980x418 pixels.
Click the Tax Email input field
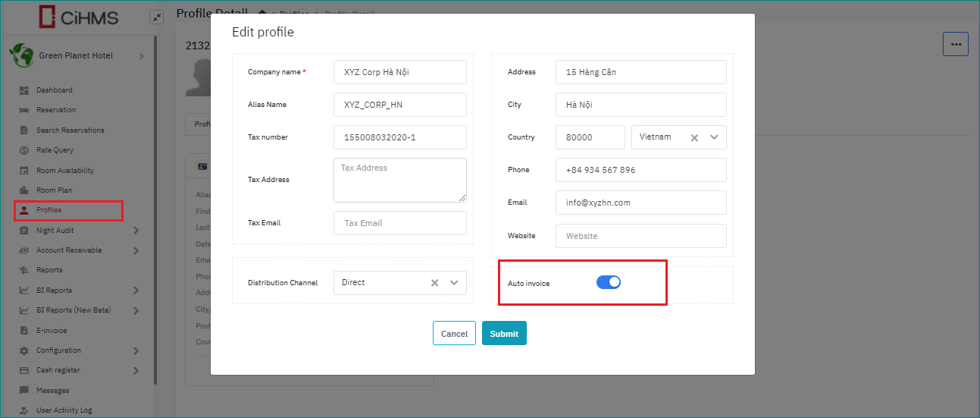pyautogui.click(x=400, y=223)
